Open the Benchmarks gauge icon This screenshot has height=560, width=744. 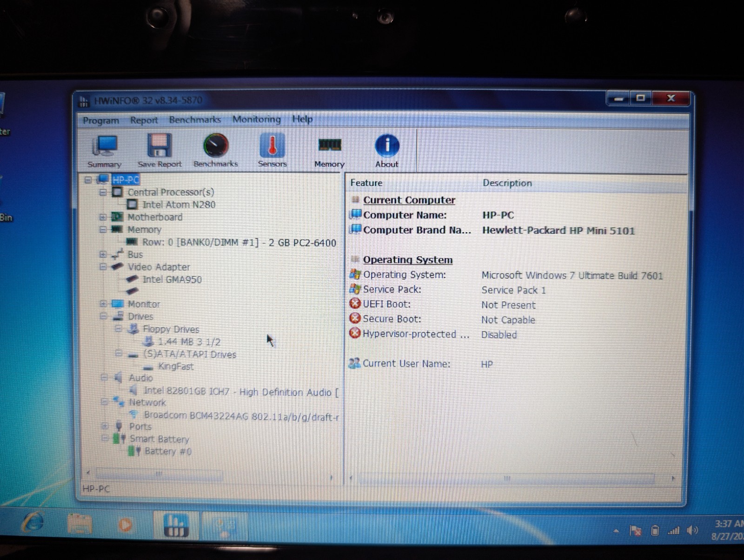tap(216, 151)
